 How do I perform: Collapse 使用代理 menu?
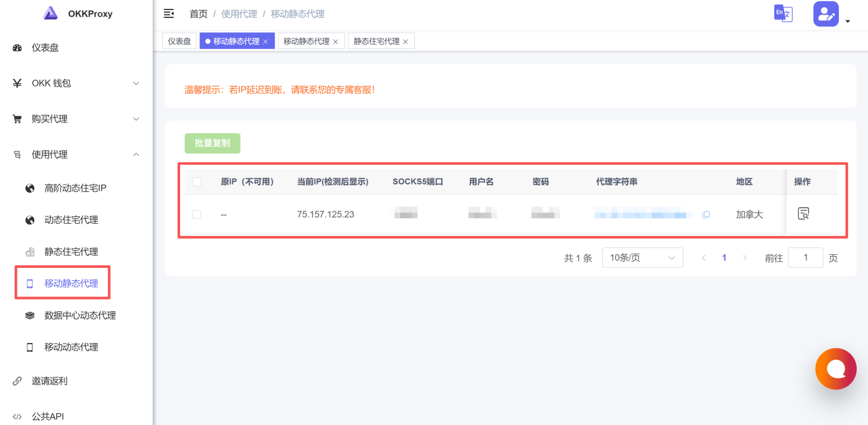point(76,155)
